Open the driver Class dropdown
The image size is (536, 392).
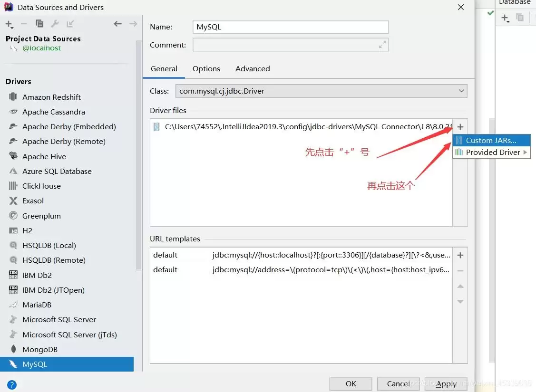coord(322,91)
